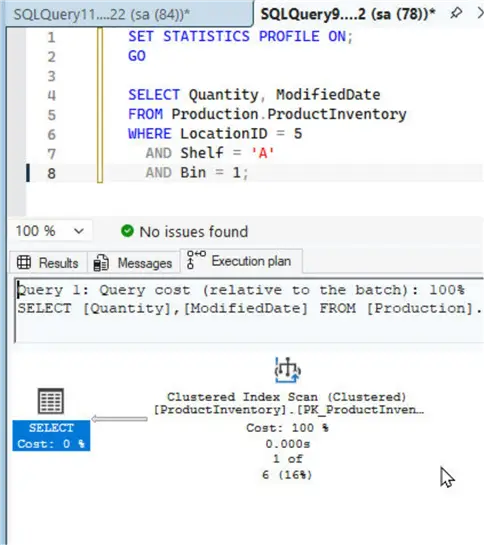484x545 pixels.
Task: Click the Messages document icon
Action: coord(101,263)
